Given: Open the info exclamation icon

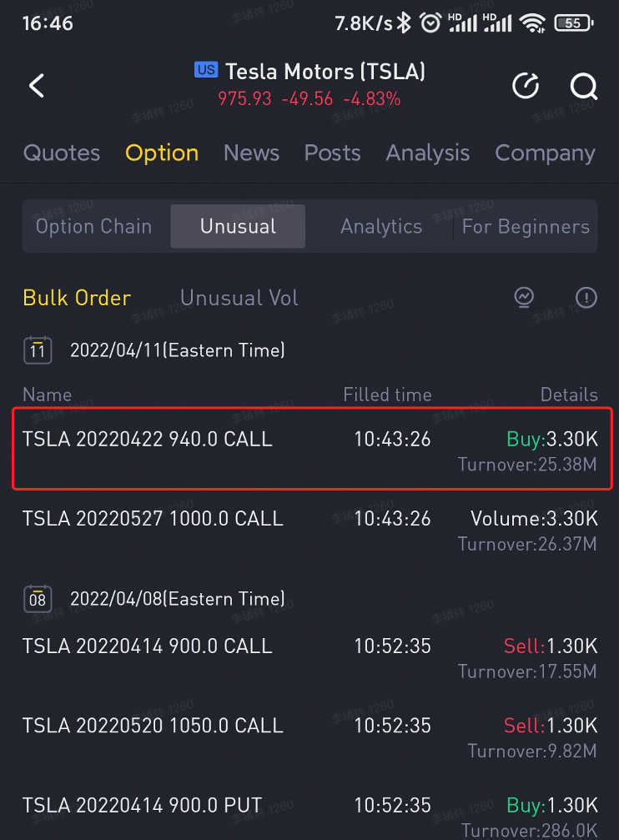Looking at the screenshot, I should (x=586, y=297).
